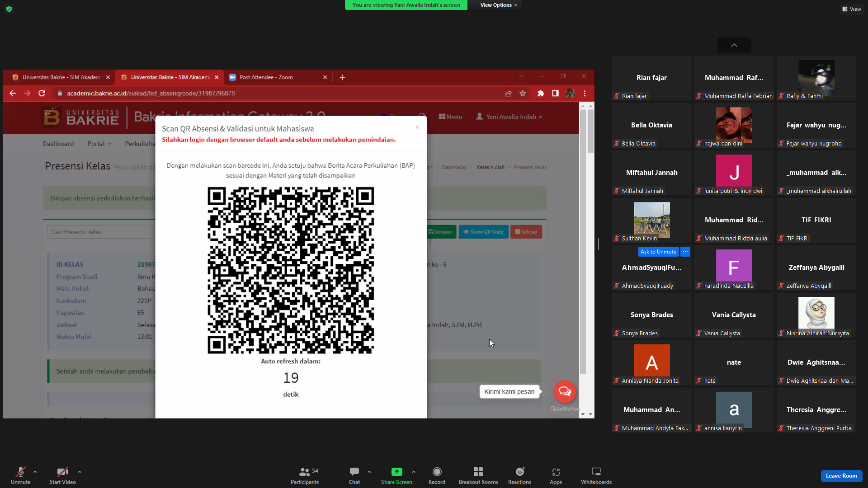Click the share page icon in address bar
The width and height of the screenshot is (868, 488).
pyautogui.click(x=508, y=93)
